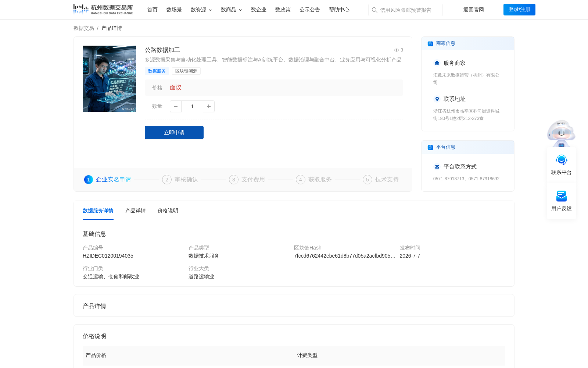Open 首页 in the navigation bar
The width and height of the screenshot is (588, 368).
point(153,10)
